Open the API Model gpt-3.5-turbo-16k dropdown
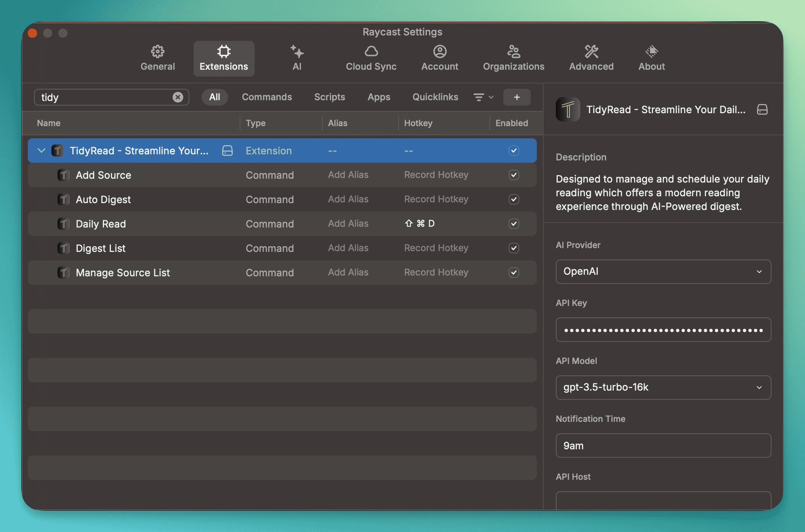The width and height of the screenshot is (805, 532). [x=663, y=388]
